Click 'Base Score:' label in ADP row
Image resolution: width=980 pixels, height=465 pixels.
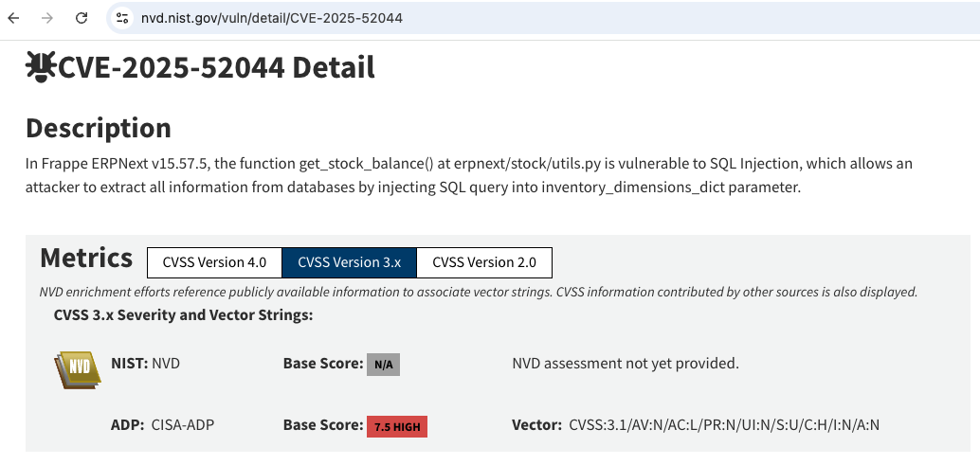(323, 425)
